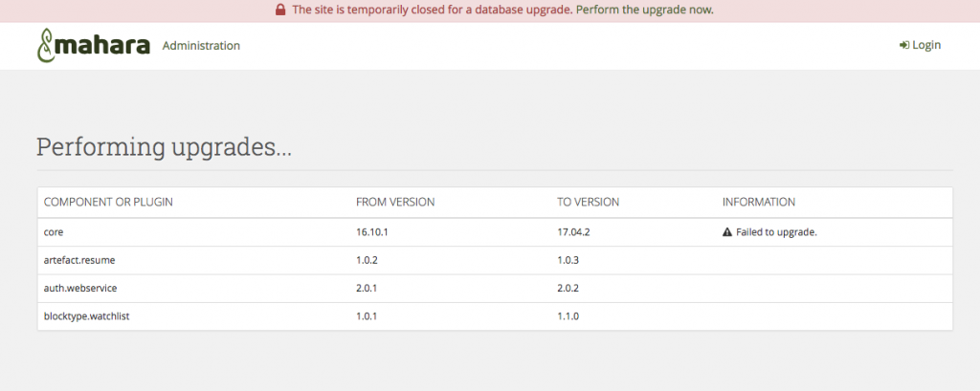
Task: Click Perform the upgrade now link
Action: (x=644, y=10)
